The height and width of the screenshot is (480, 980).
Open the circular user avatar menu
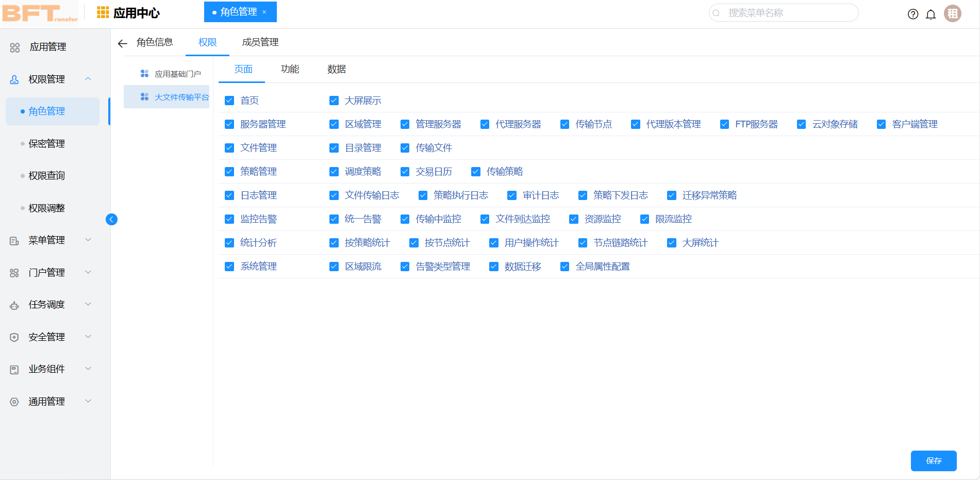point(953,13)
